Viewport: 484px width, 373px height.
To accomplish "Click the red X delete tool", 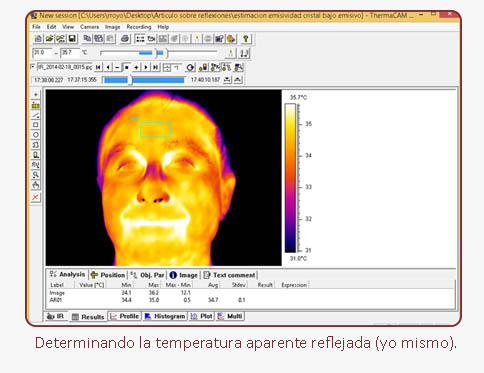I will coord(36,197).
